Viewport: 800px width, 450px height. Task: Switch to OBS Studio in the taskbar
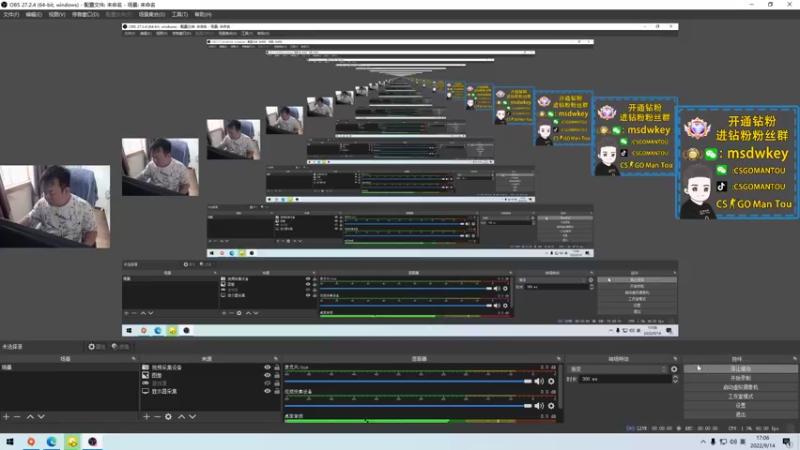(92, 442)
